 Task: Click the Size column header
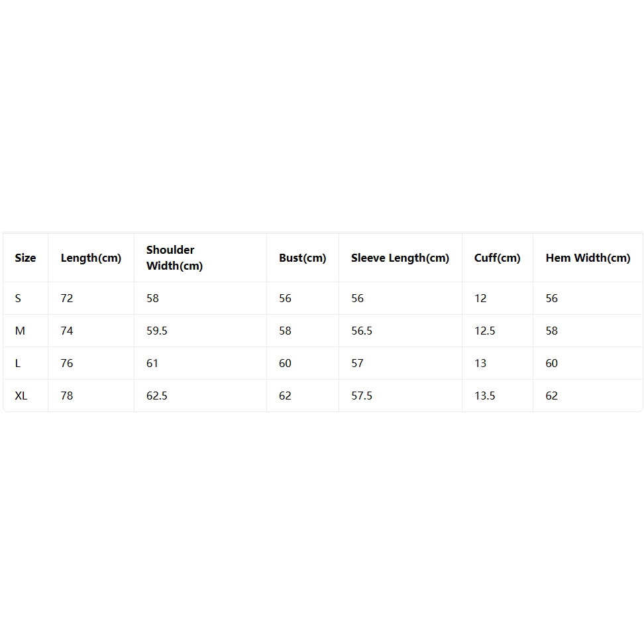point(25,258)
